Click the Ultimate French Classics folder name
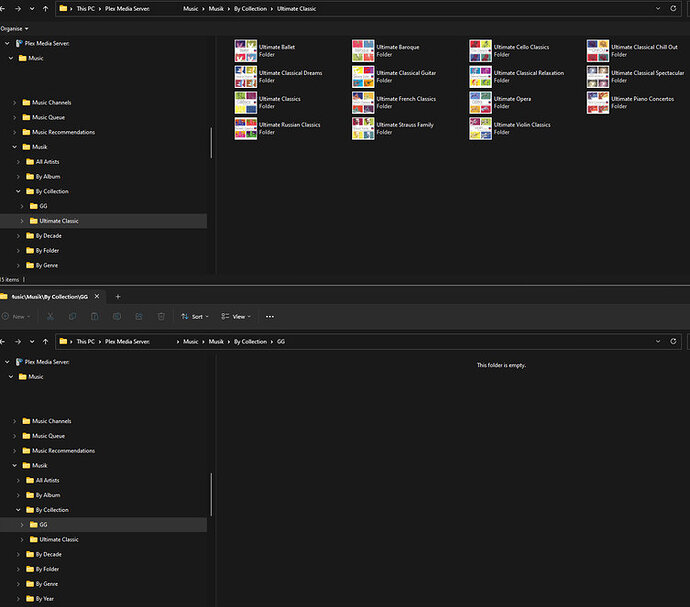 coord(406,99)
